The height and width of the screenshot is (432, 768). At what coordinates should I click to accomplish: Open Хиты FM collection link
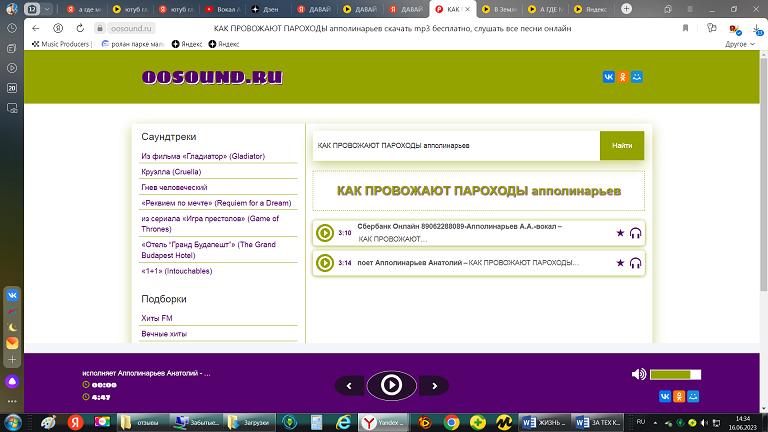[x=157, y=318]
